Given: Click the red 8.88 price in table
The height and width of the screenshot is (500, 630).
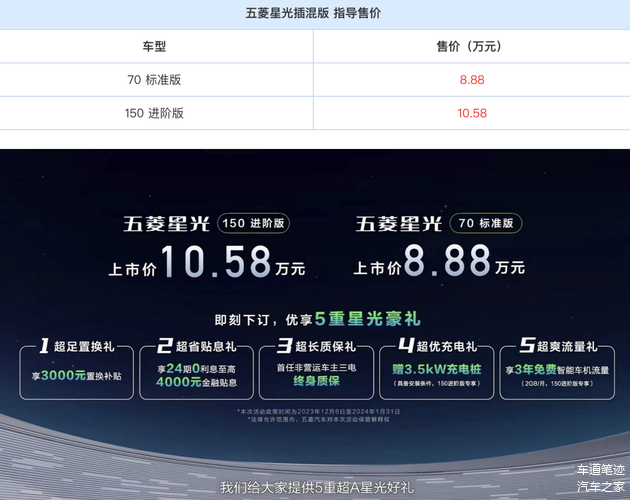Looking at the screenshot, I should pyautogui.click(x=471, y=79).
